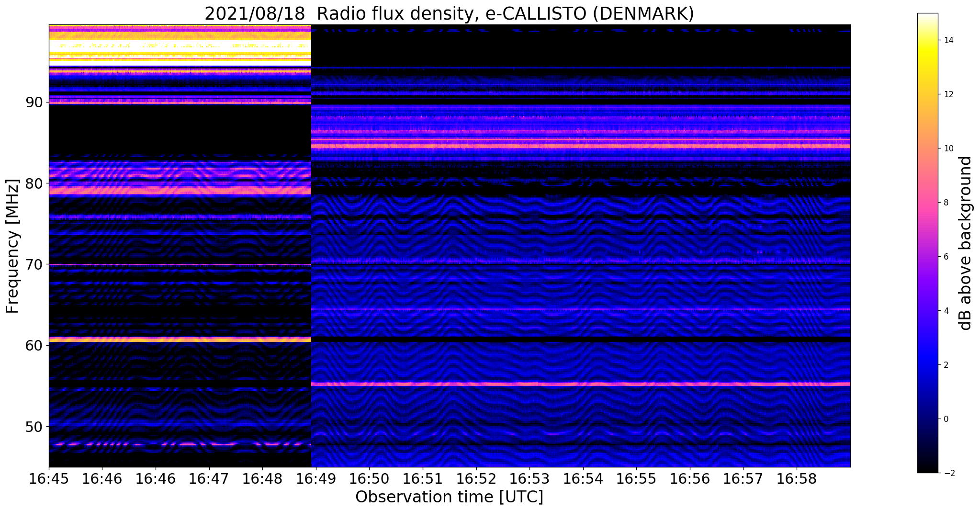Click the colorbar tick value 2
The height and width of the screenshot is (511, 980).
[945, 365]
